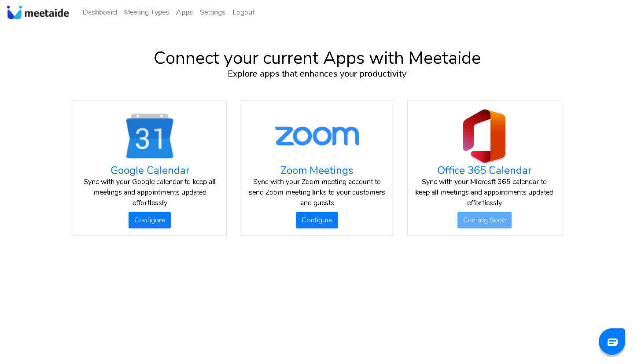Click the Google Calendar sync description

click(x=150, y=192)
